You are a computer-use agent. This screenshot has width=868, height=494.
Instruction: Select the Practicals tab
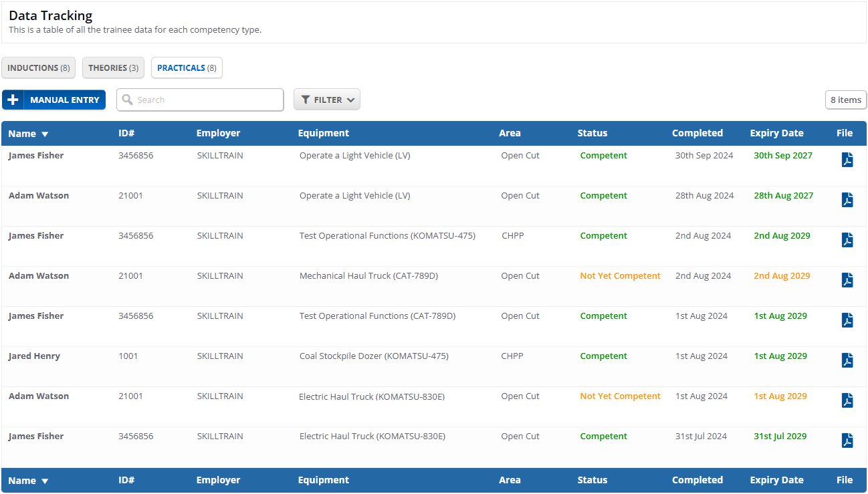pyautogui.click(x=187, y=68)
